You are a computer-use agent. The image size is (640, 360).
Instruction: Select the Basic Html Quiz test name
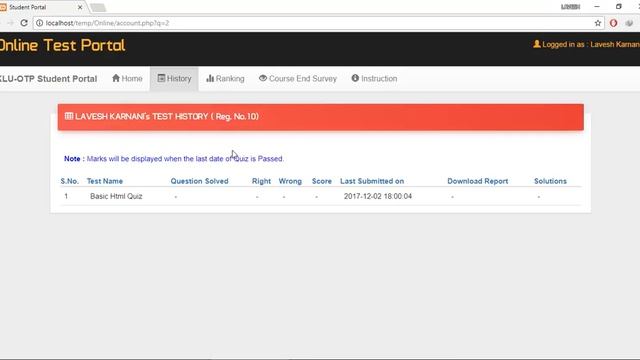point(116,196)
